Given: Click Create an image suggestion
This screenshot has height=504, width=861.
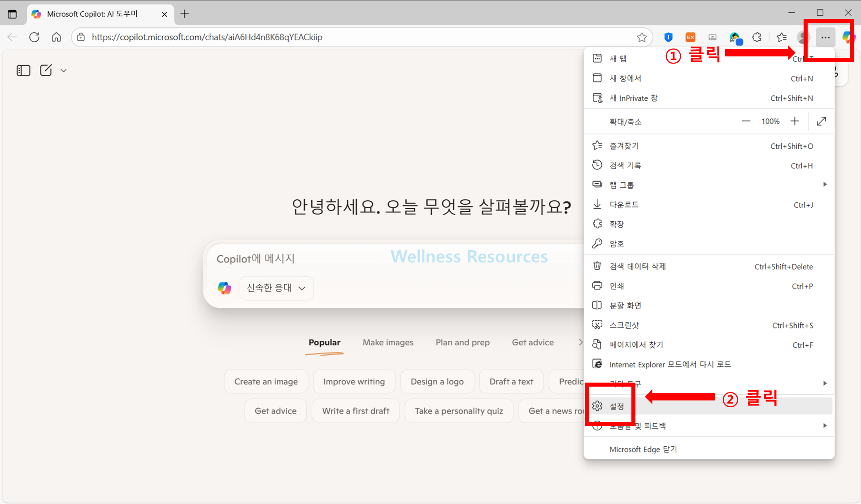Looking at the screenshot, I should point(266,381).
